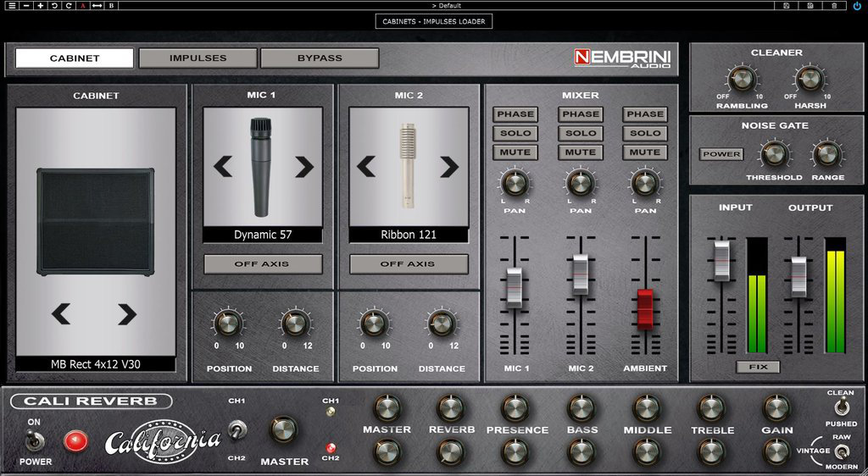
Task: Click the Ribbon 121 microphone image
Action: [408, 165]
